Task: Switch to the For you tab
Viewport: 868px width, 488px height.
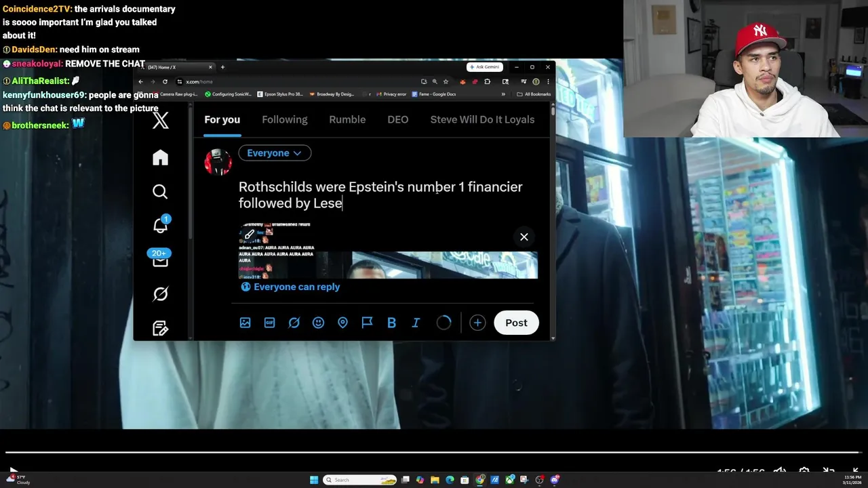Action: click(222, 119)
